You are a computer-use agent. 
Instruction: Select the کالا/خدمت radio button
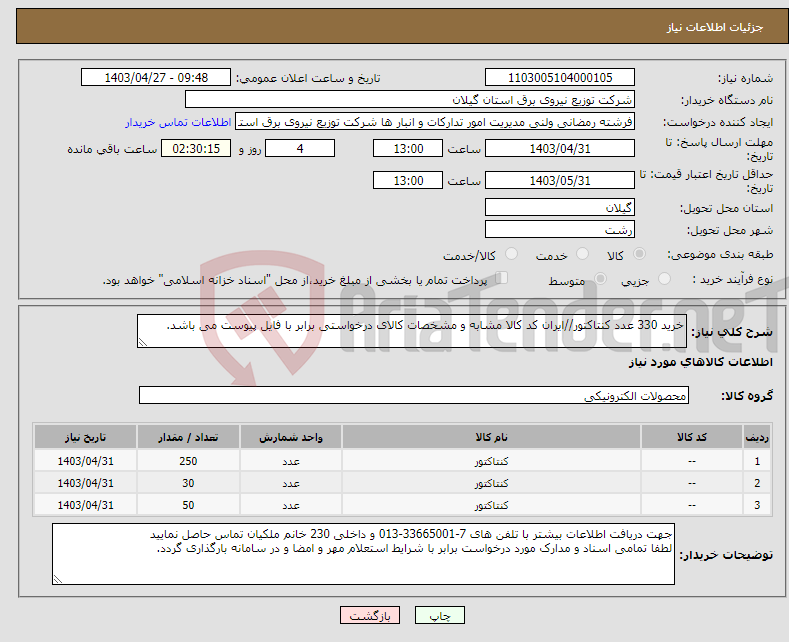tap(511, 254)
